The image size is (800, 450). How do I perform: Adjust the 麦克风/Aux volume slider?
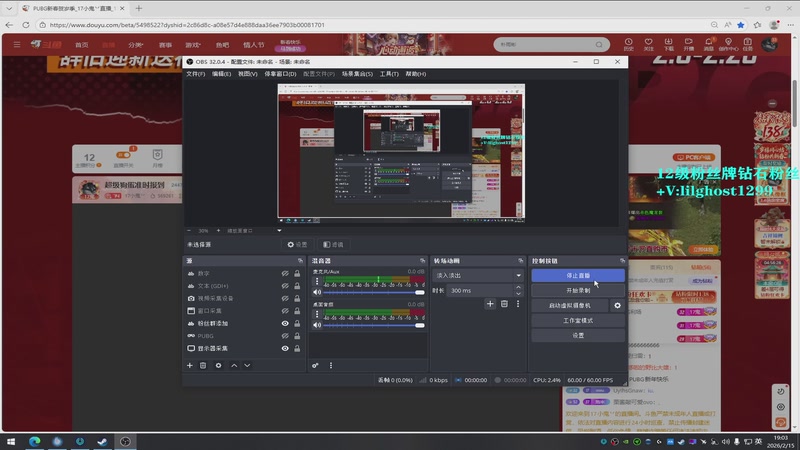pos(373,292)
